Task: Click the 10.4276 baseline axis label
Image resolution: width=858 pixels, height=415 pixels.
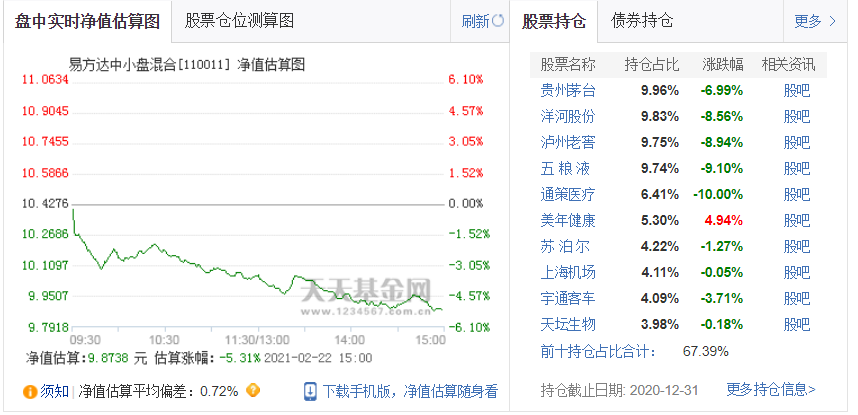Action: (x=45, y=204)
